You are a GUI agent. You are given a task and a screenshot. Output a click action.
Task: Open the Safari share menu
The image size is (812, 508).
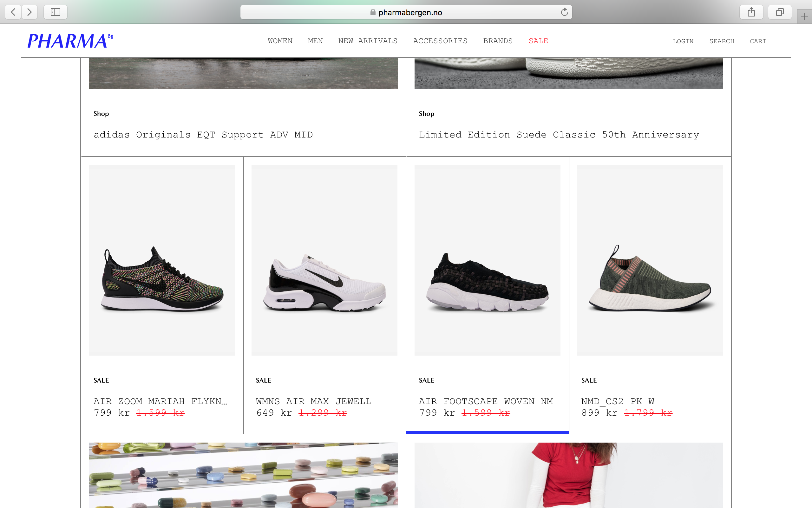[x=751, y=12]
